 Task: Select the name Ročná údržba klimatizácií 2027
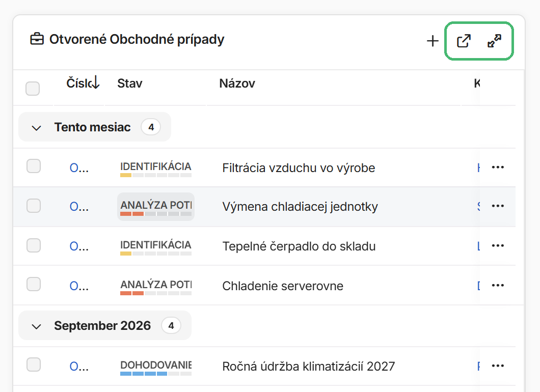[x=309, y=367]
